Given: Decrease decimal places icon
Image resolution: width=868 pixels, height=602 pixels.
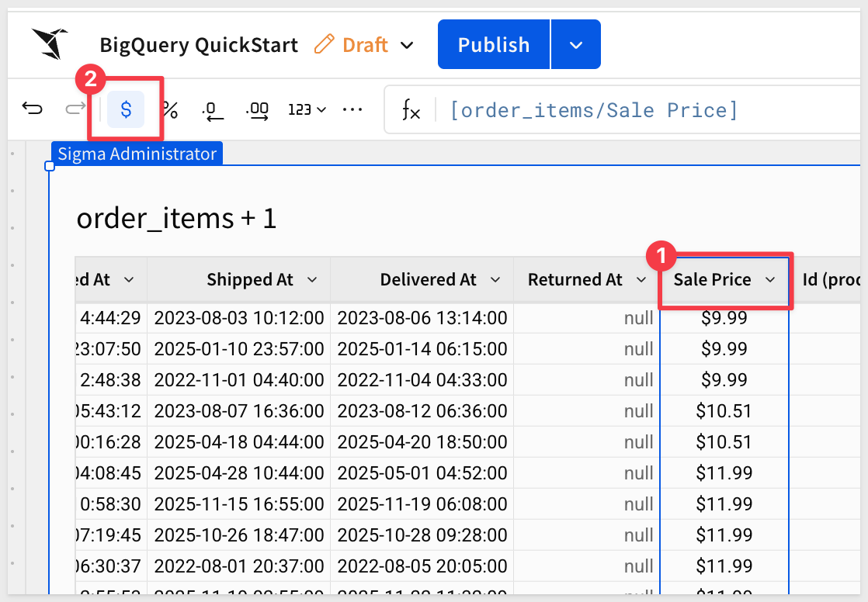Looking at the screenshot, I should 213,110.
